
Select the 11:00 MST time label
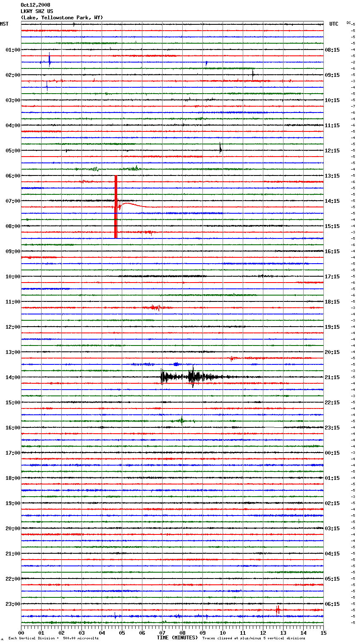[13, 302]
